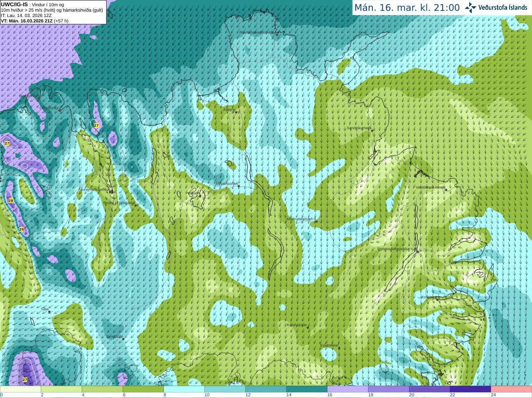The width and height of the screenshot is (532, 398).
Task: Pick the 16–18 m/s lavender swatch
Action: pos(348,389)
